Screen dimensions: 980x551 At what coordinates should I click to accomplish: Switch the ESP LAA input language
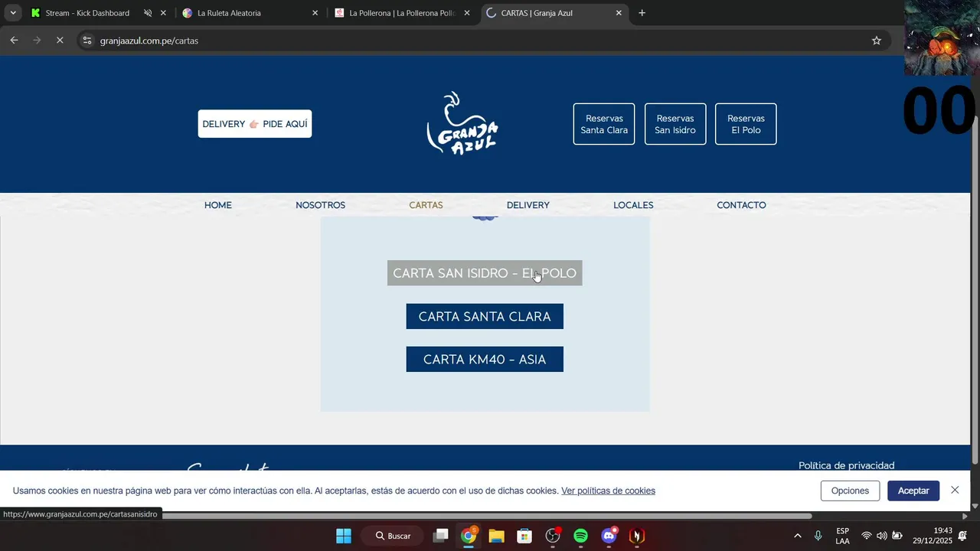click(842, 536)
